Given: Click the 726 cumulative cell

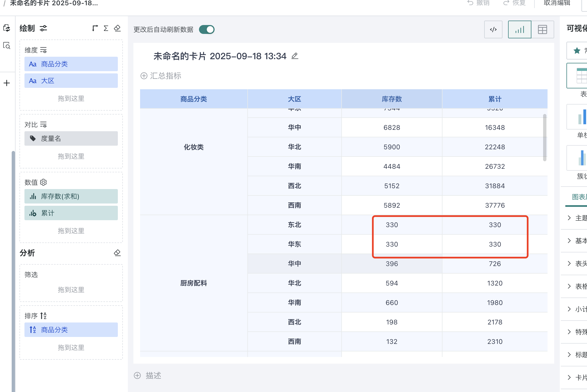Looking at the screenshot, I should (x=495, y=264).
